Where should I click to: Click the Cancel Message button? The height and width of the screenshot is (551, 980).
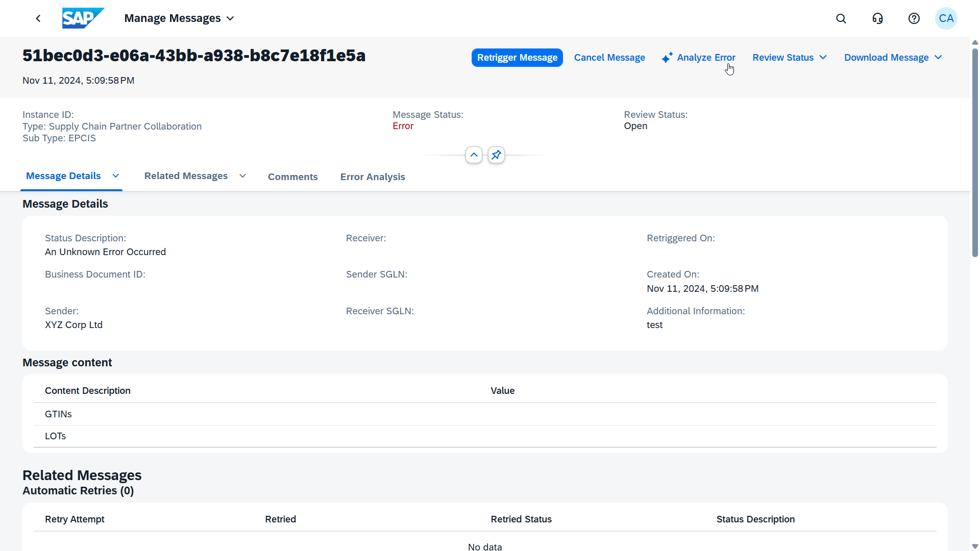[609, 58]
